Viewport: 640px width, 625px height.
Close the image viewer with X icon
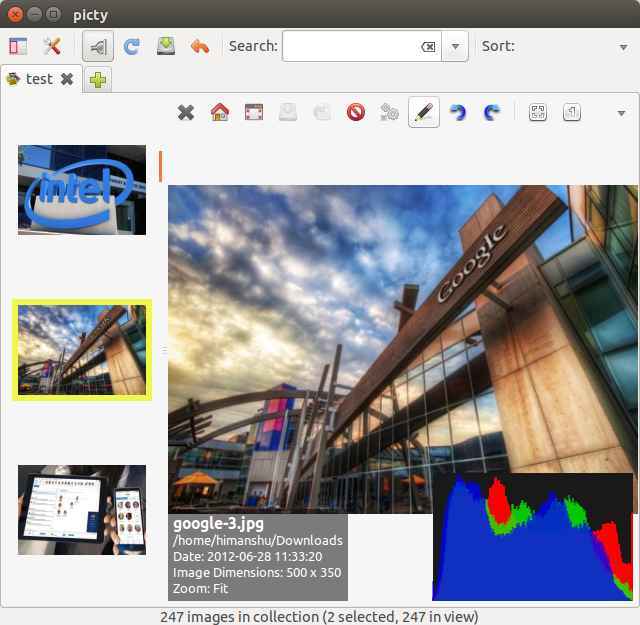[186, 112]
